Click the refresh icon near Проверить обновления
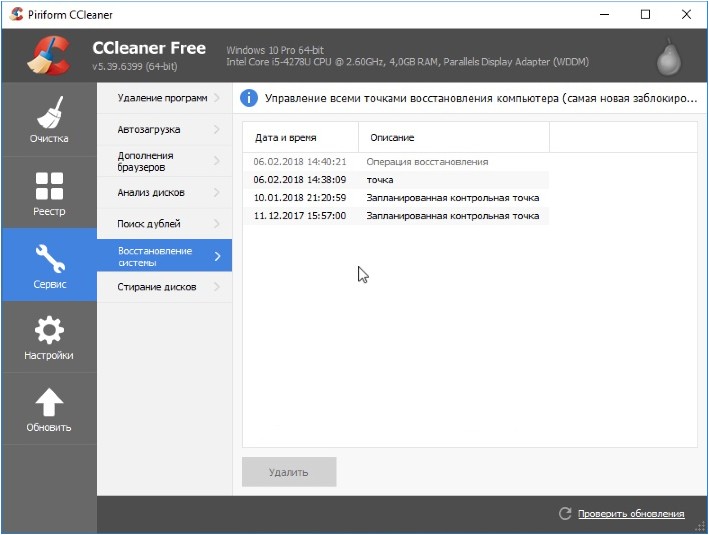 point(565,513)
